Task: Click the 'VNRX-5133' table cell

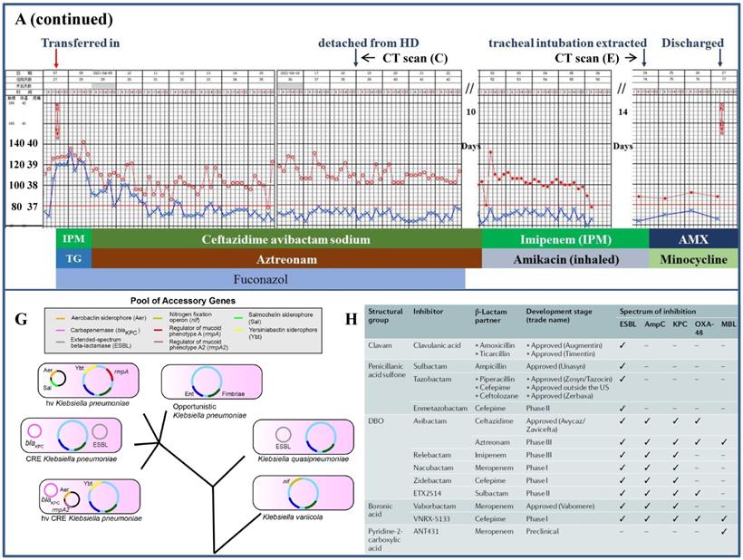Action: click(x=431, y=519)
